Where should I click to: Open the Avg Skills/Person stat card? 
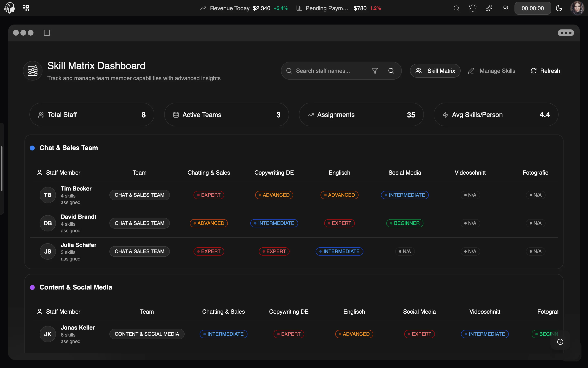496,115
